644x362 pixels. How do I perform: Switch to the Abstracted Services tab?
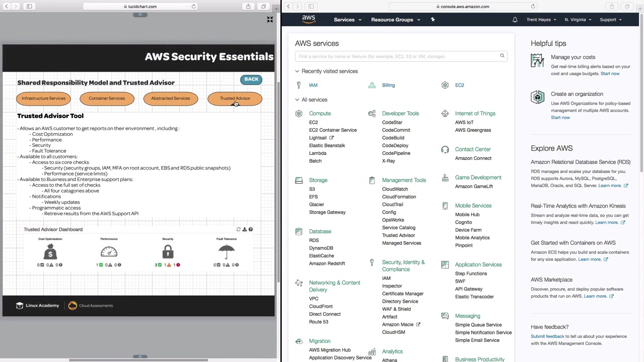pos(171,99)
